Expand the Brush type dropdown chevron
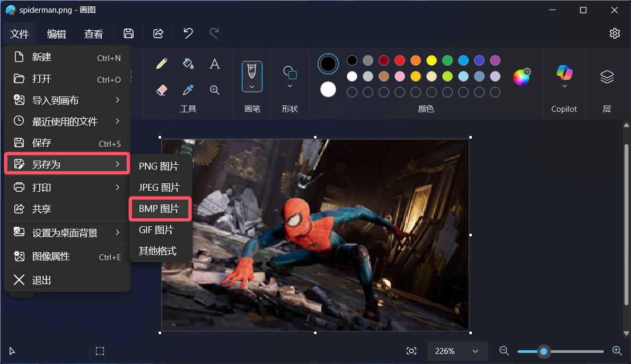 (252, 86)
